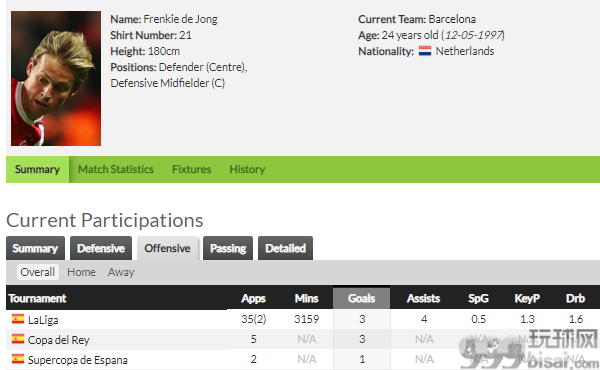This screenshot has height=370, width=600.
Task: Click the Spain flag beside LaLiga
Action: click(18, 319)
